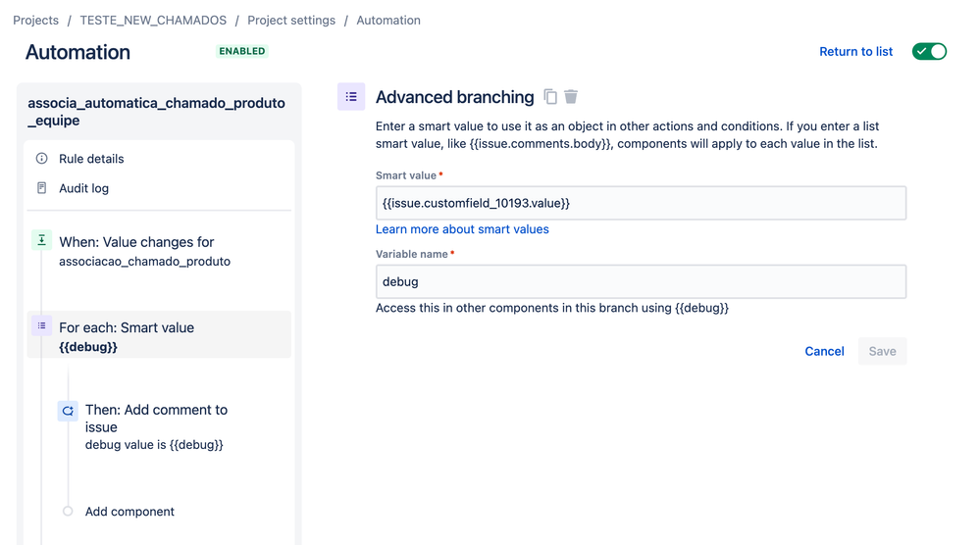Click the Automation page heading
The image size is (980, 545).
pyautogui.click(x=77, y=52)
